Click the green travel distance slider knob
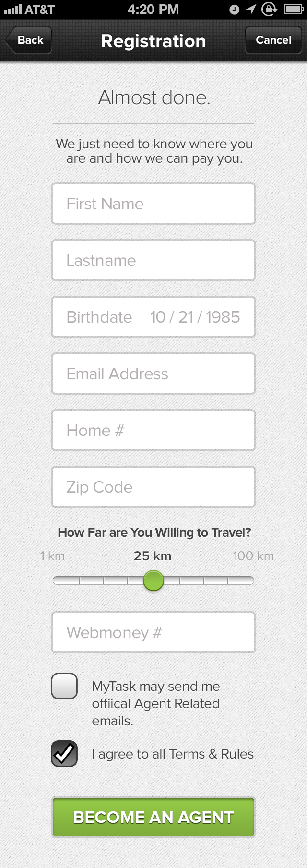 click(x=153, y=580)
